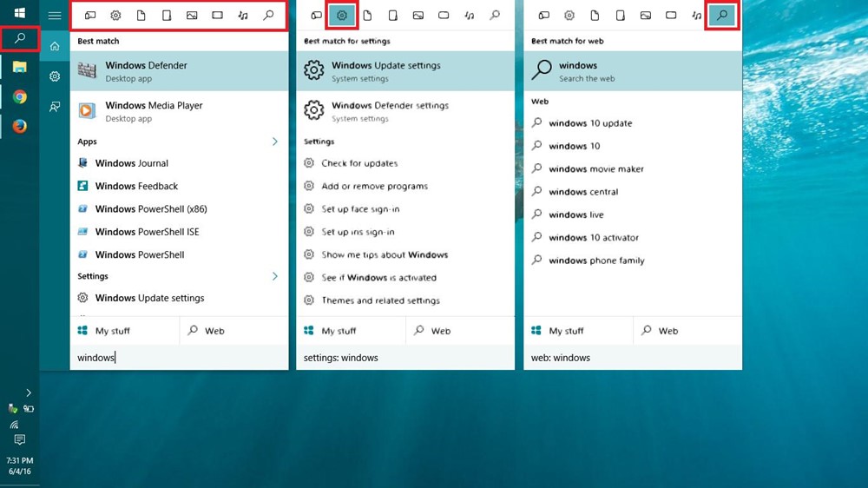Screen dimensions: 868x488
Task: Select the Apps filter in 'settings: windows' panel
Action: click(316, 16)
